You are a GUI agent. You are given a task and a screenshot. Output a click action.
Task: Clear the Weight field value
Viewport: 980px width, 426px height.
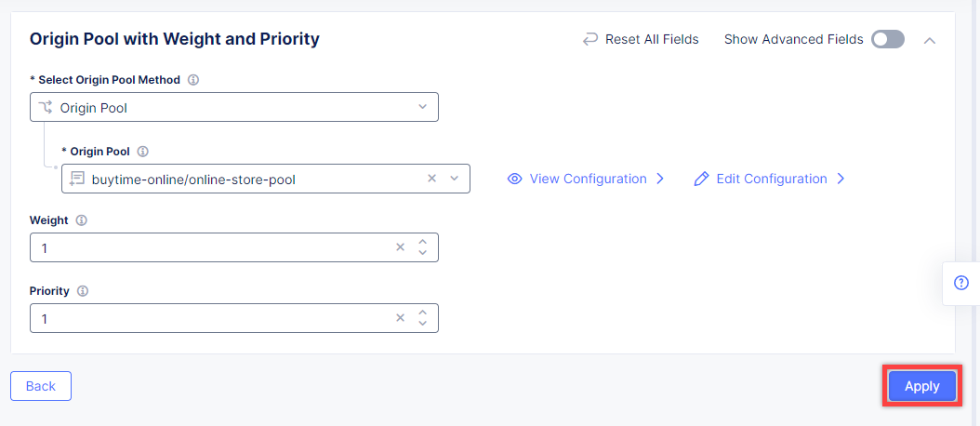(400, 247)
